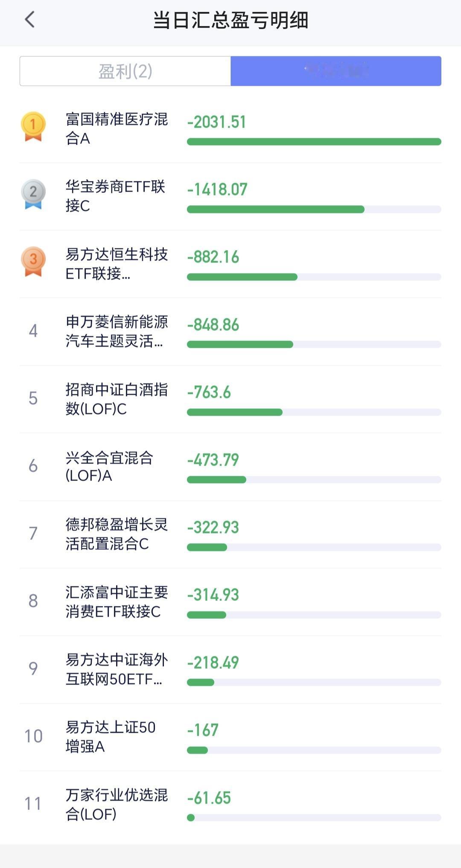
Task: Open 招商中证白酒指数(LOF)C row
Action: tap(230, 399)
